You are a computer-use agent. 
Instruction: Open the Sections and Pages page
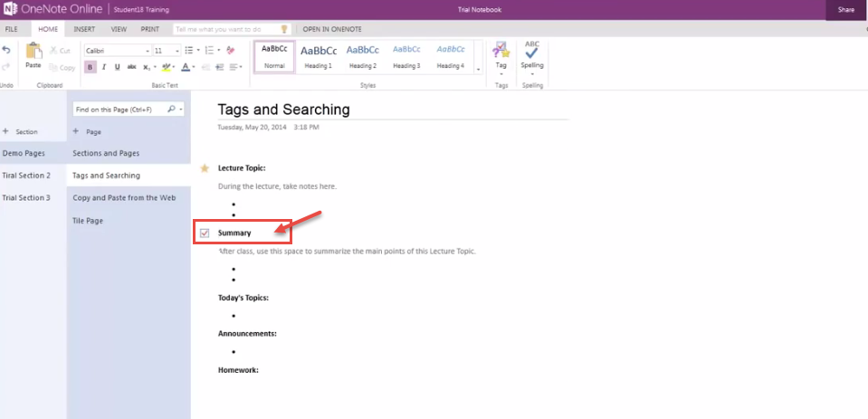click(x=129, y=153)
